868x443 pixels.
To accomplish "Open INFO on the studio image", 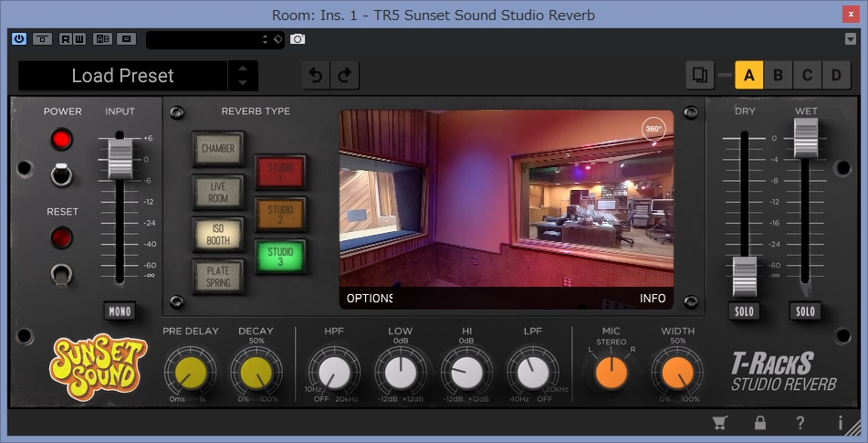I will click(653, 299).
